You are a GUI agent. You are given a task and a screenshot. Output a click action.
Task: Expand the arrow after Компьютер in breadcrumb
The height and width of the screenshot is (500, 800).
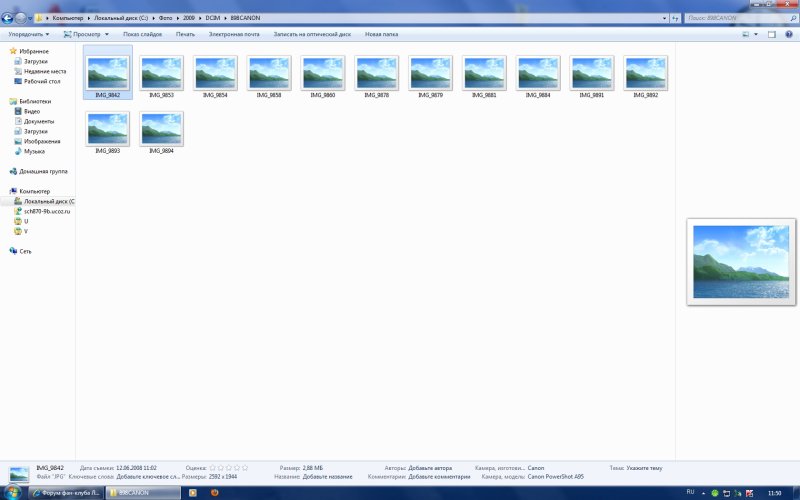88,18
